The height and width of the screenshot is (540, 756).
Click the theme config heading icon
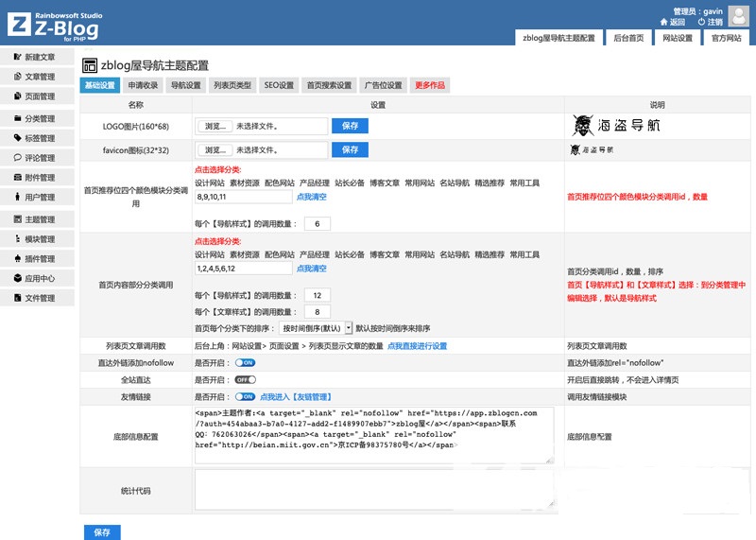90,65
